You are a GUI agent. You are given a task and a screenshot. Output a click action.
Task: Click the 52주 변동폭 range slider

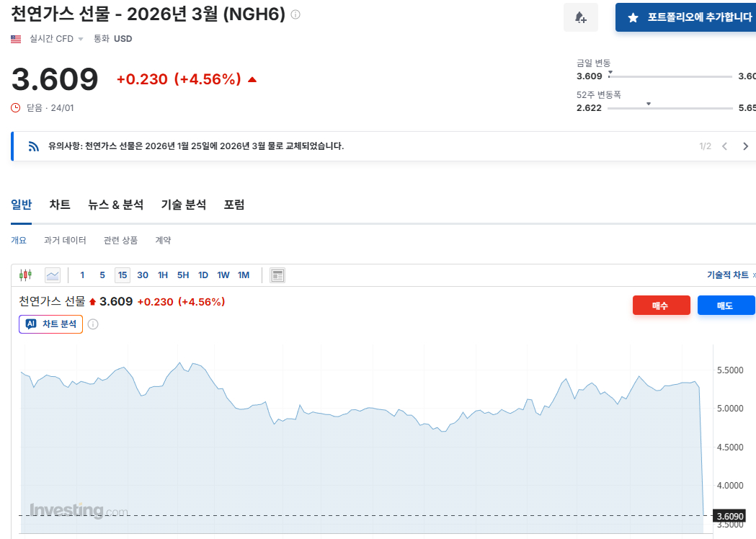(670, 108)
